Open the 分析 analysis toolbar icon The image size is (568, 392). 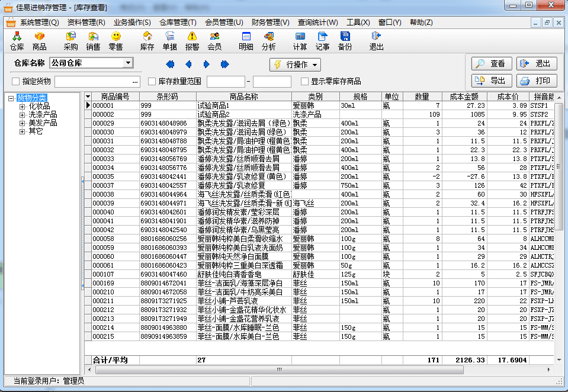(x=268, y=40)
